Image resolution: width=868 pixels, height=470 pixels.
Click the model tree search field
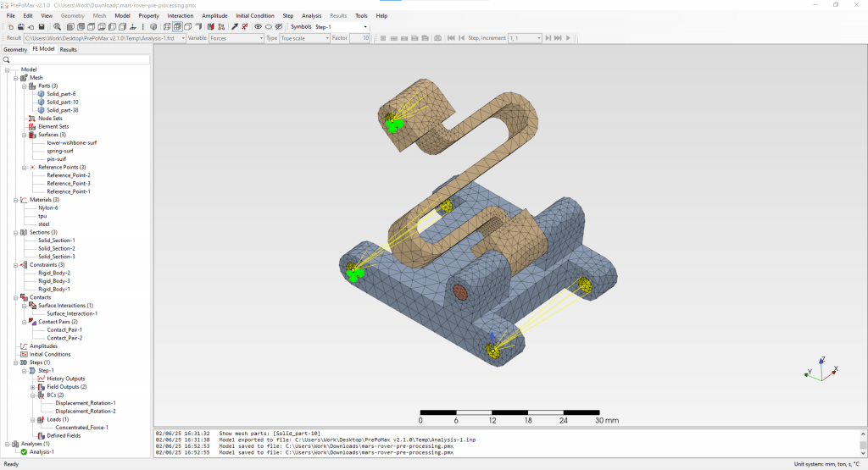76,59
